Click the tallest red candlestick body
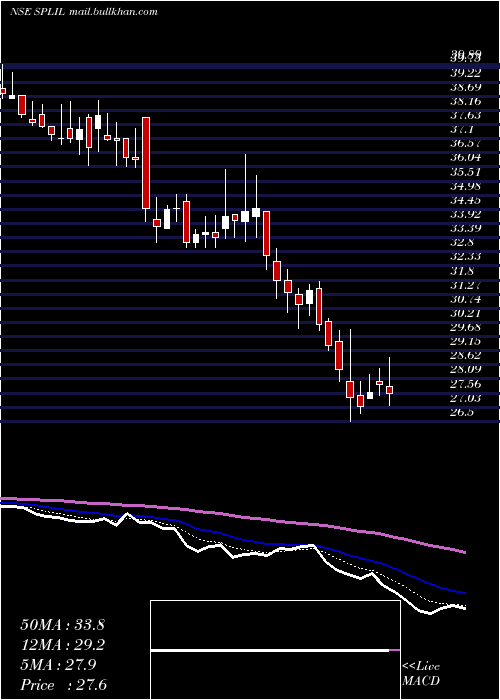 pyautogui.click(x=146, y=163)
